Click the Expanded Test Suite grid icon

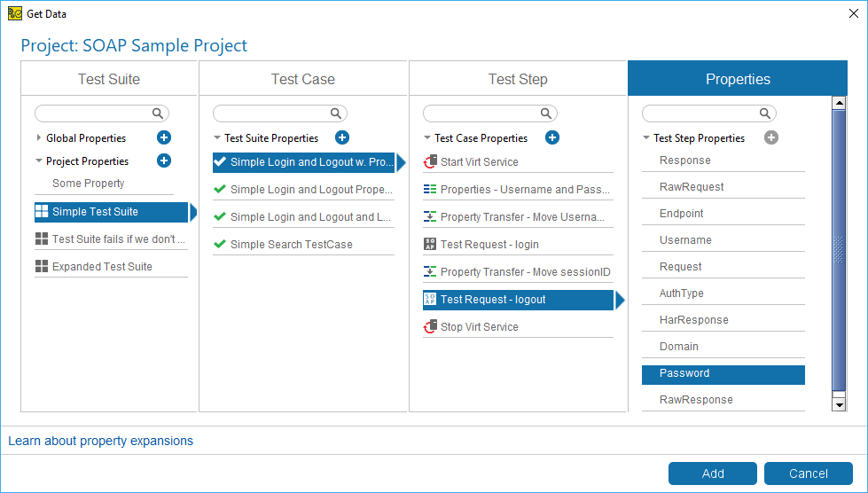click(x=42, y=266)
